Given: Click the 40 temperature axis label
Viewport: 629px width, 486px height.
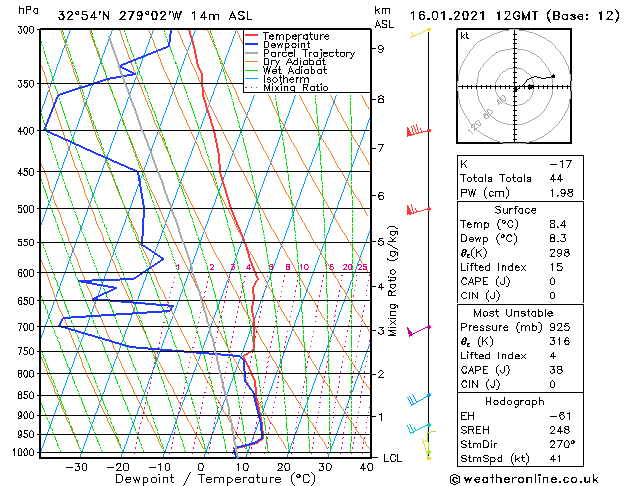Looking at the screenshot, I should 366,467.
